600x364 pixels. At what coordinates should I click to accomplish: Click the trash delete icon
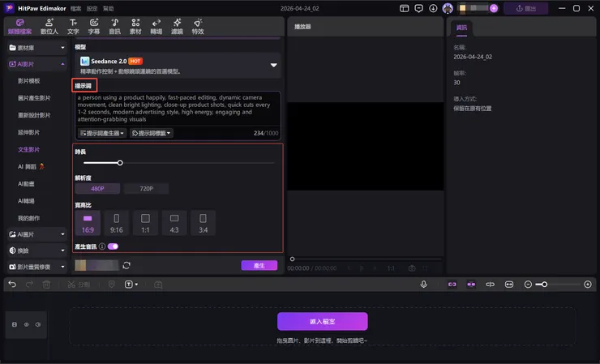pos(46,285)
